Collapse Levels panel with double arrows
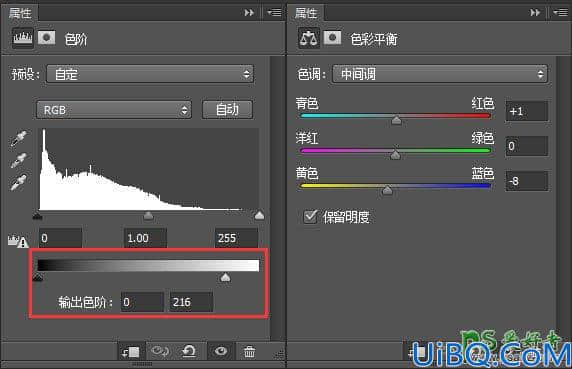Image resolution: width=572 pixels, height=369 pixels. [249, 13]
